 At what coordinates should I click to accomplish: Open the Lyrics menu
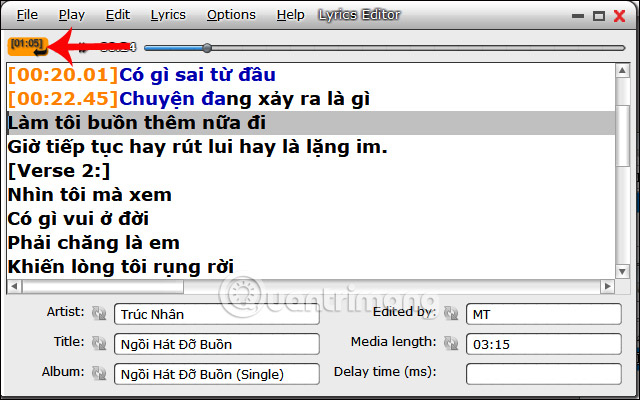168,15
